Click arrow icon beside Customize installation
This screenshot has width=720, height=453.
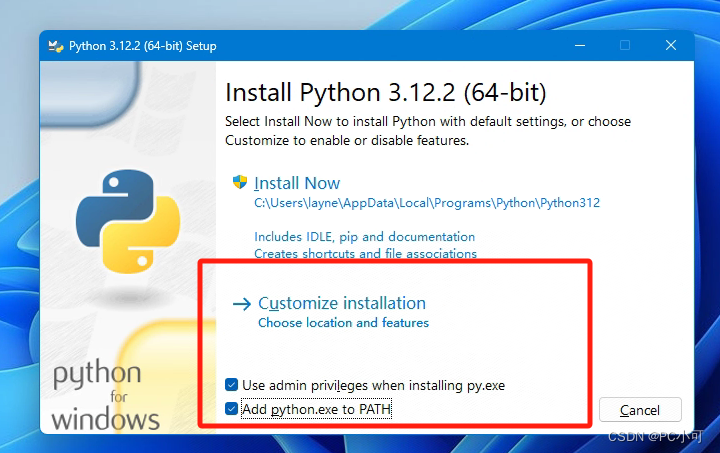tap(242, 304)
